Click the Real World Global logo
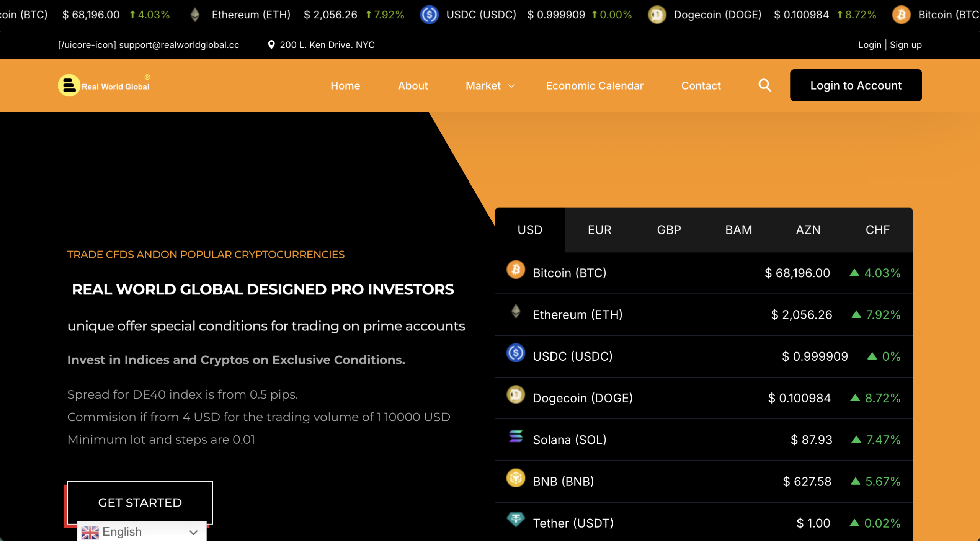The height and width of the screenshot is (541, 980). [x=104, y=85]
